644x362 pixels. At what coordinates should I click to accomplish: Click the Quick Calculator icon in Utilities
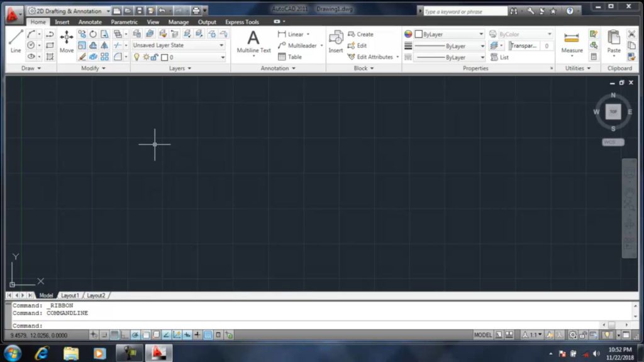pos(594,57)
